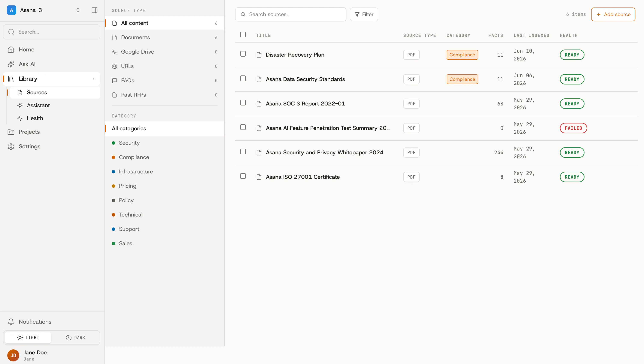Click Compliance tag on Disaster Recovery Plan
Viewport: 644px width, 364px height.
[462, 55]
